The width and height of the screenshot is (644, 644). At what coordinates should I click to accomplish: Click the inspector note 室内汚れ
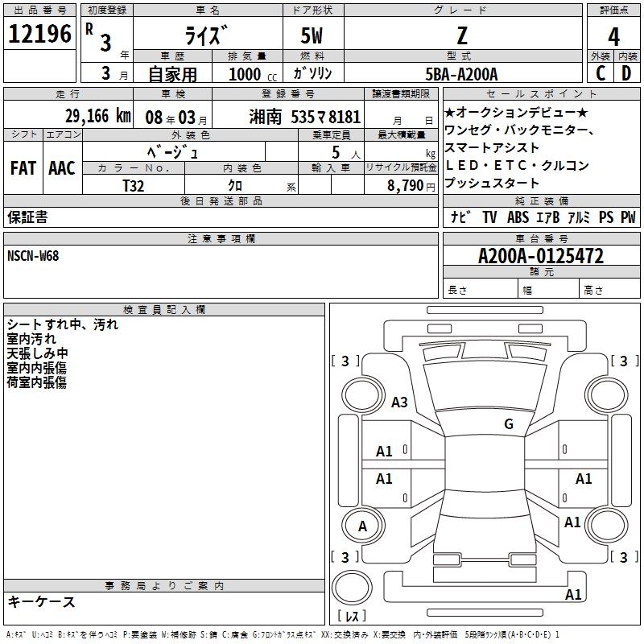click(31, 339)
